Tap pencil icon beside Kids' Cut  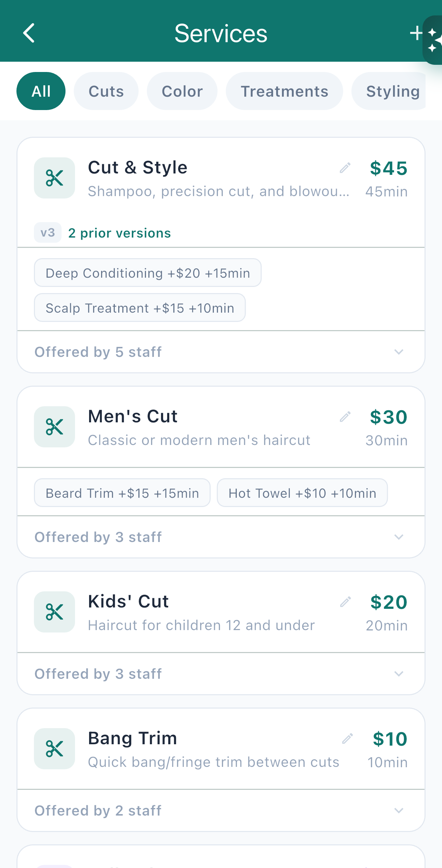pos(345,602)
